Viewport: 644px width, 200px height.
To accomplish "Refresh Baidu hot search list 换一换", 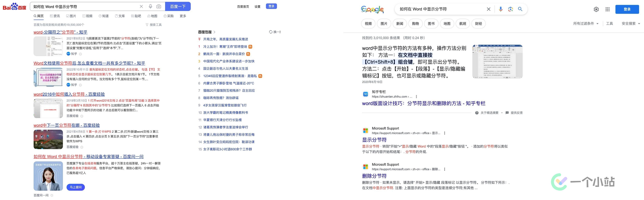I will tap(275, 32).
